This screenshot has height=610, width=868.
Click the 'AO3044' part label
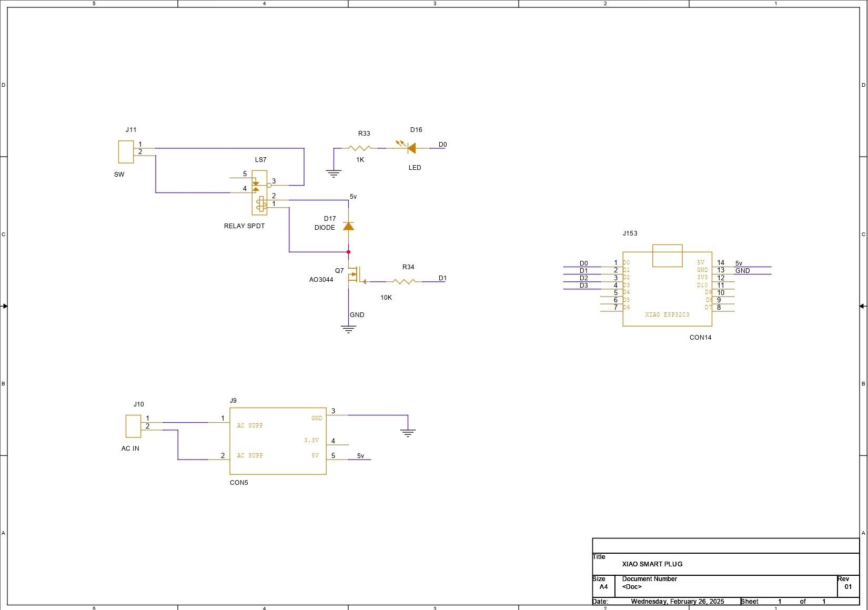(x=321, y=280)
